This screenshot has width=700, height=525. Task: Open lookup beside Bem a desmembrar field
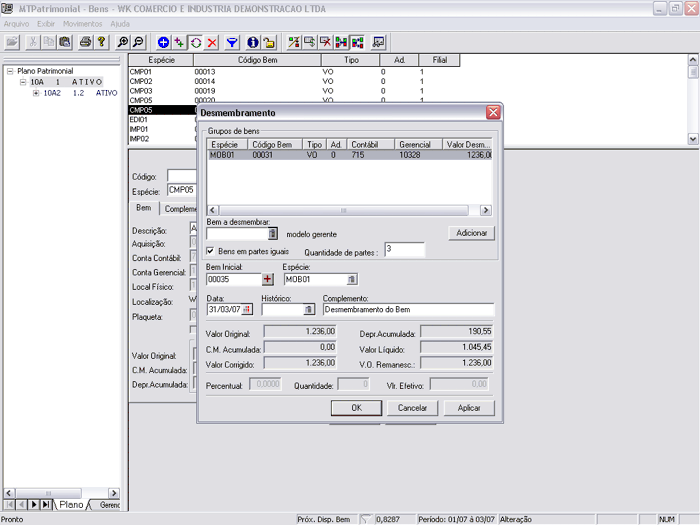[273, 233]
